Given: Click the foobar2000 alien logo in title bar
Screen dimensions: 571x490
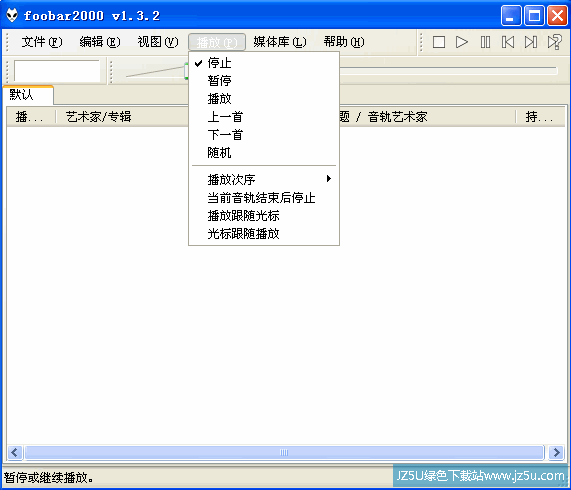Looking at the screenshot, I should pyautogui.click(x=12, y=15).
